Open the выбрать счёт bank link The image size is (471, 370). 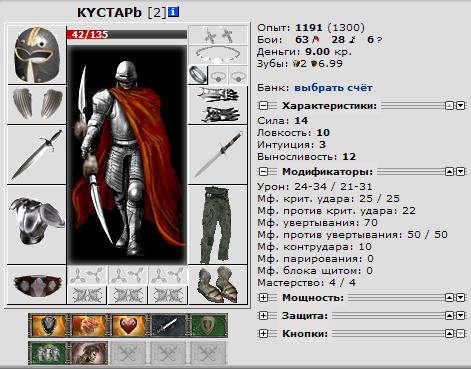point(333,88)
